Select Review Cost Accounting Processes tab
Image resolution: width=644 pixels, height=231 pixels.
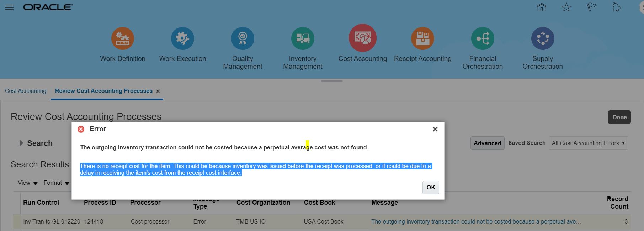(104, 91)
